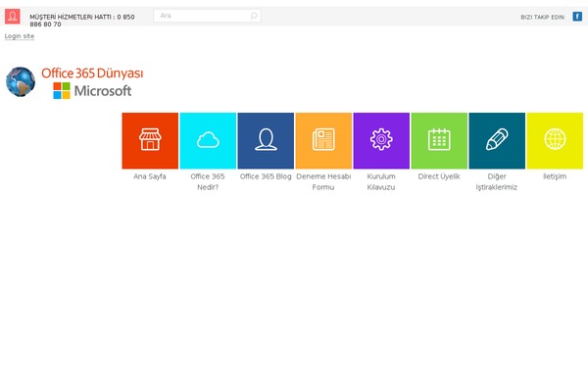Click the Office 365 Nedir? menu label
The height and width of the screenshot is (392, 588).
pyautogui.click(x=208, y=181)
